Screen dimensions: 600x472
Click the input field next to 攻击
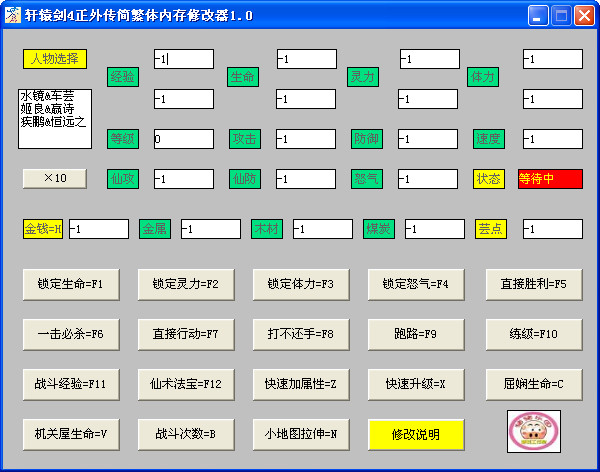coord(306,139)
